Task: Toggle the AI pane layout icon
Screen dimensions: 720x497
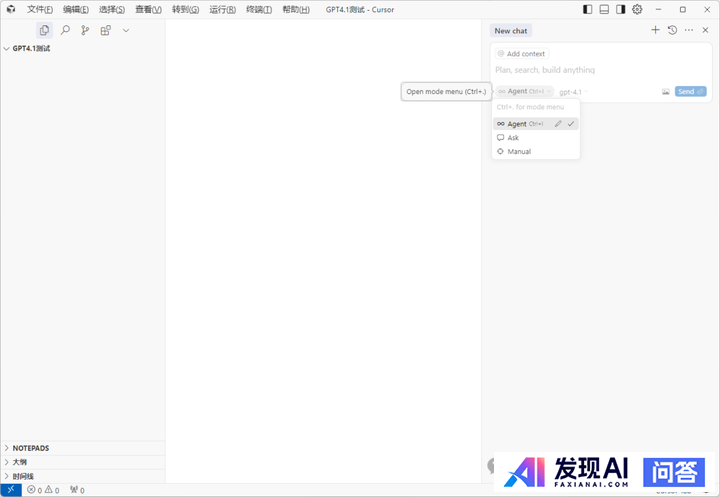Action: click(x=621, y=9)
